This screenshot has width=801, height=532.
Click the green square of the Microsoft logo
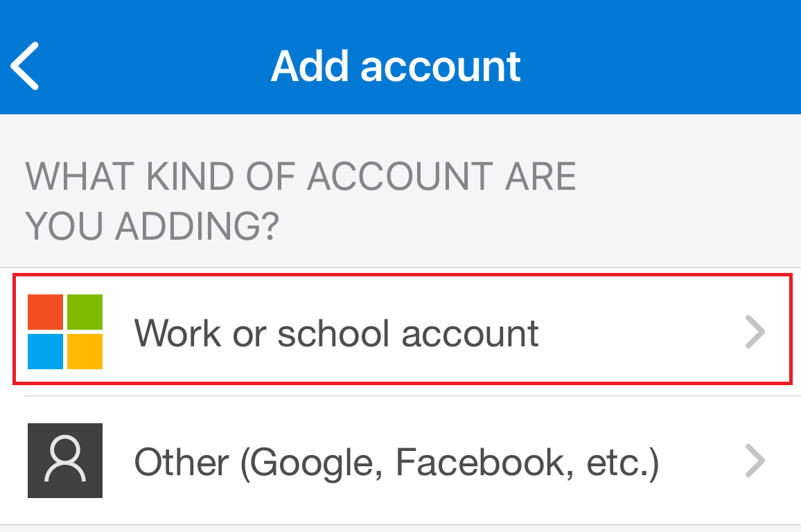85,312
